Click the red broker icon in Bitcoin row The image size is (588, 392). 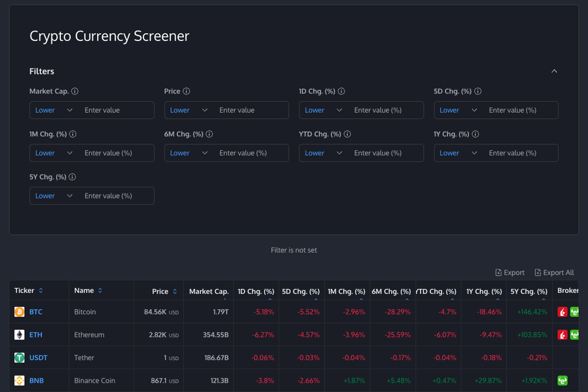click(x=562, y=312)
